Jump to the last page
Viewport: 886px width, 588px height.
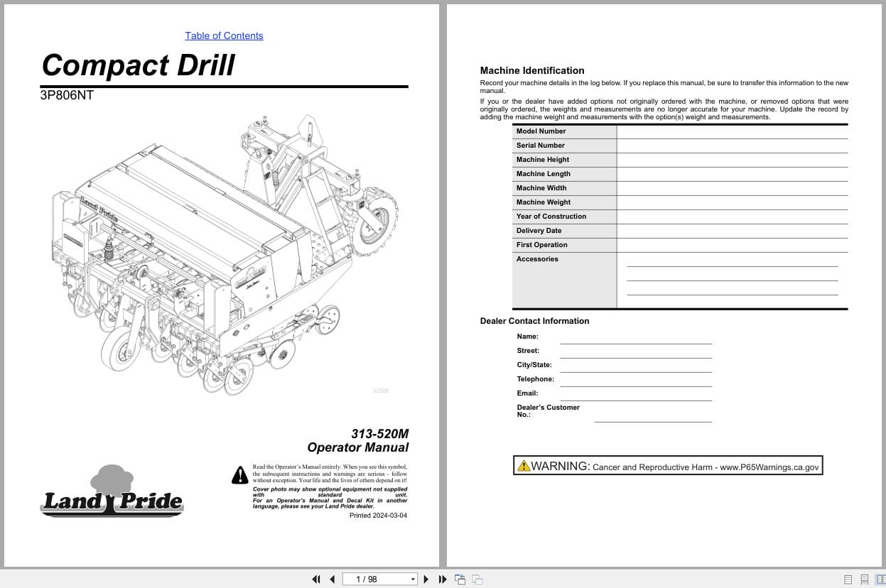pyautogui.click(x=443, y=579)
